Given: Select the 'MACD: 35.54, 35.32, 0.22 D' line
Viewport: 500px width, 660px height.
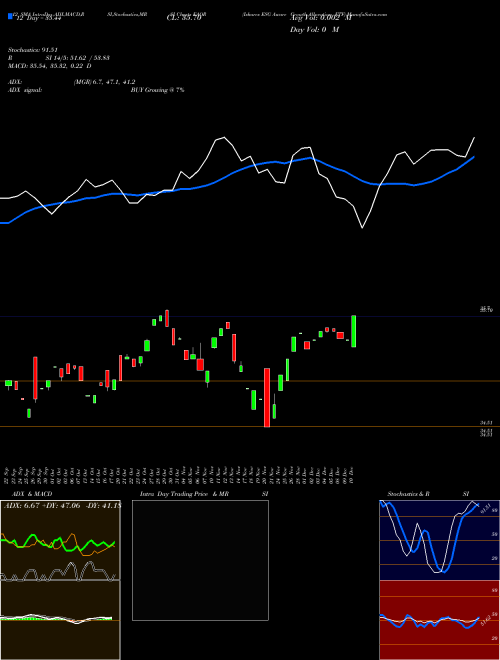Looking at the screenshot, I should [x=50, y=66].
